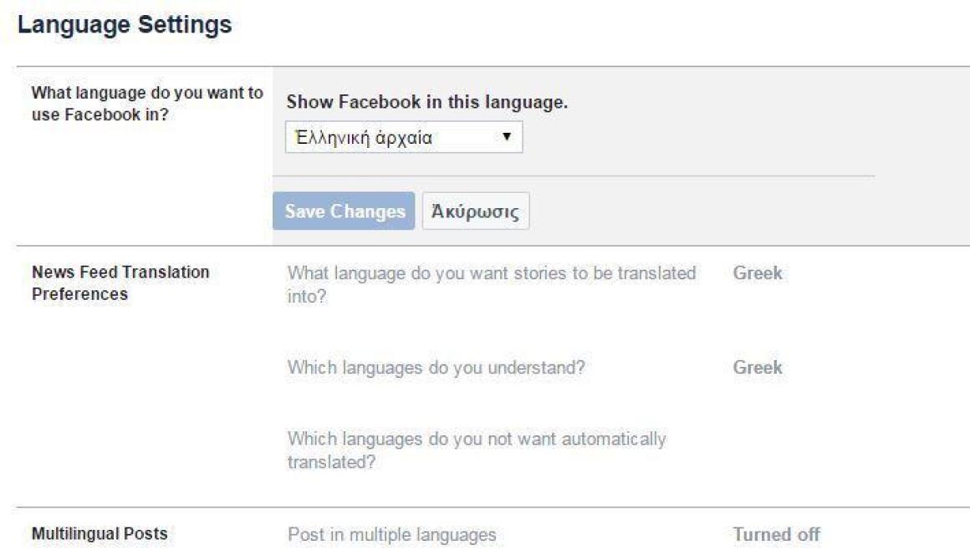Click 'translated?' line of auto-translate question

pos(332,462)
